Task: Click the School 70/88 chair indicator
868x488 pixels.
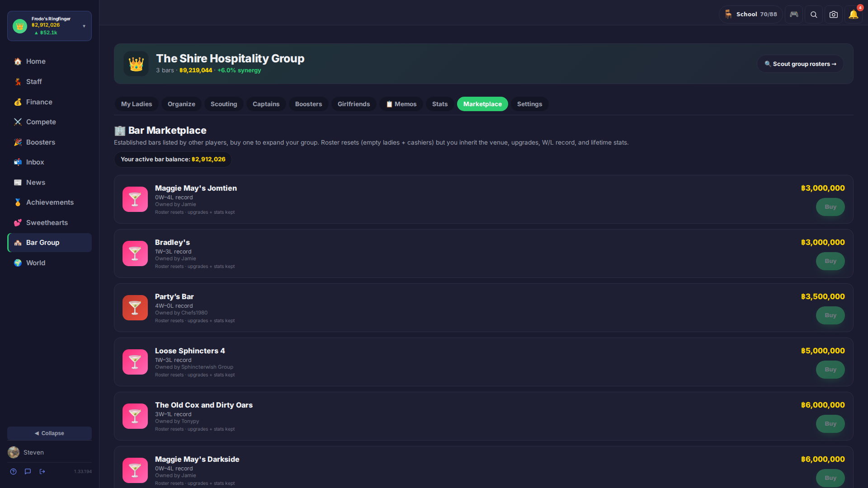Action: coord(751,14)
